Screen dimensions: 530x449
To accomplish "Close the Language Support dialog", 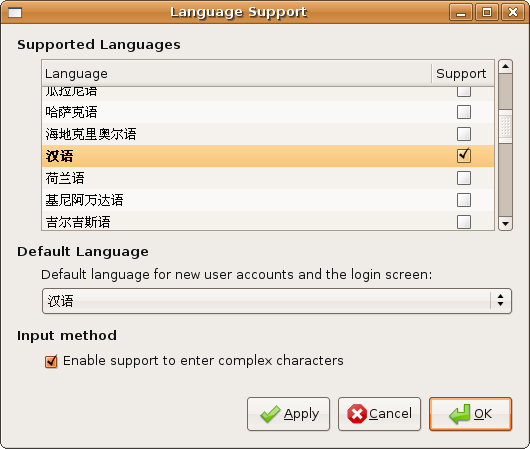I will [513, 13].
